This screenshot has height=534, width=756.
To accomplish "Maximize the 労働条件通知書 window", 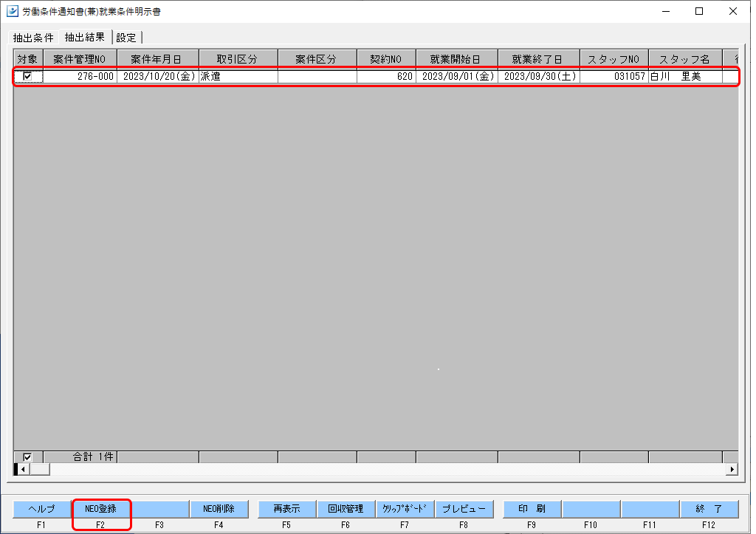I will tap(699, 11).
